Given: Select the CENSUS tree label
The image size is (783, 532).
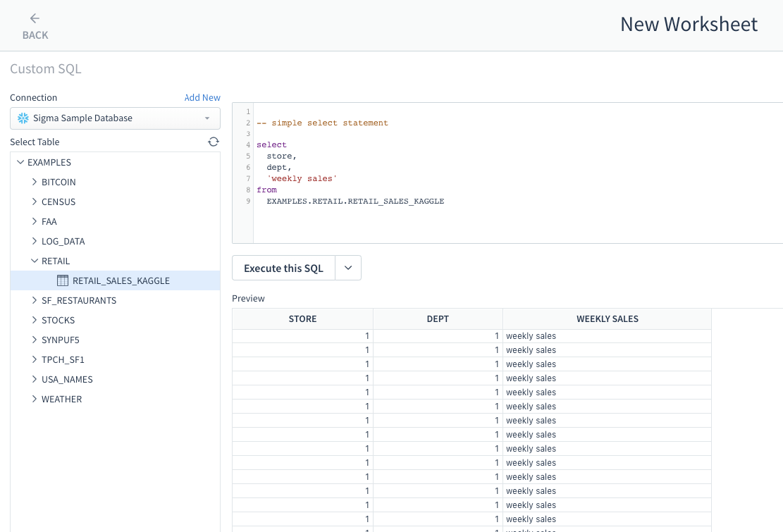Looking at the screenshot, I should click(58, 202).
